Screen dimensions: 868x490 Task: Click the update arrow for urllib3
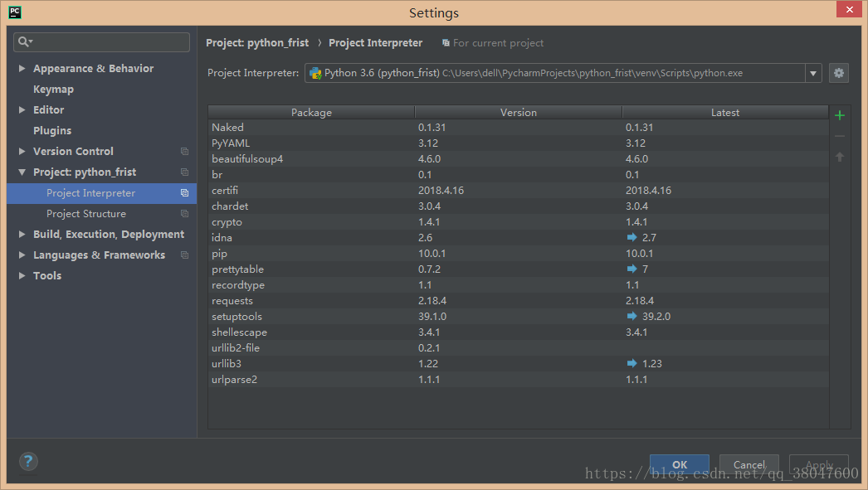(x=631, y=363)
